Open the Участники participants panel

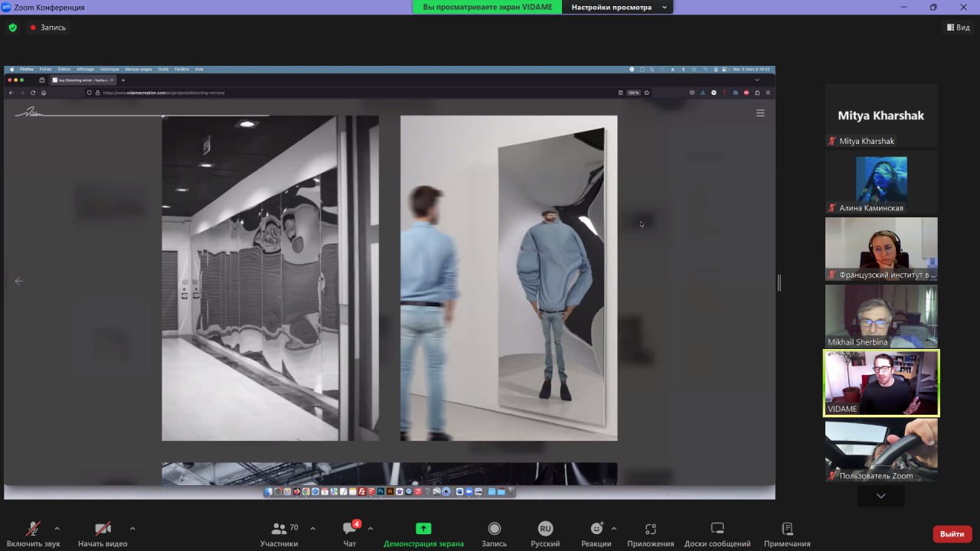pos(279,533)
